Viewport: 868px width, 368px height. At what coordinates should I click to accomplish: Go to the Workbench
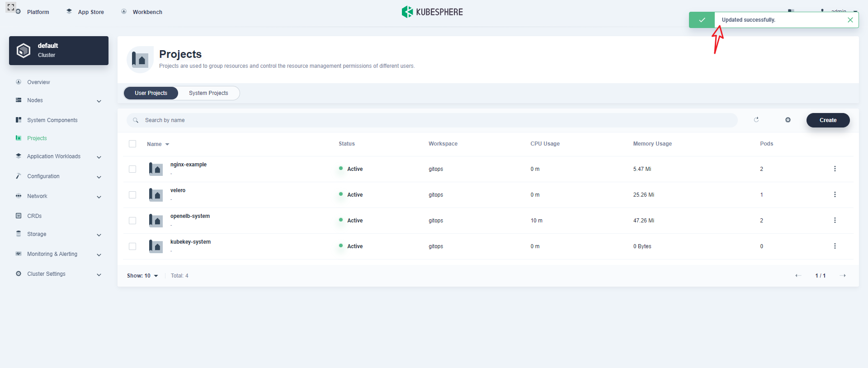pyautogui.click(x=147, y=12)
